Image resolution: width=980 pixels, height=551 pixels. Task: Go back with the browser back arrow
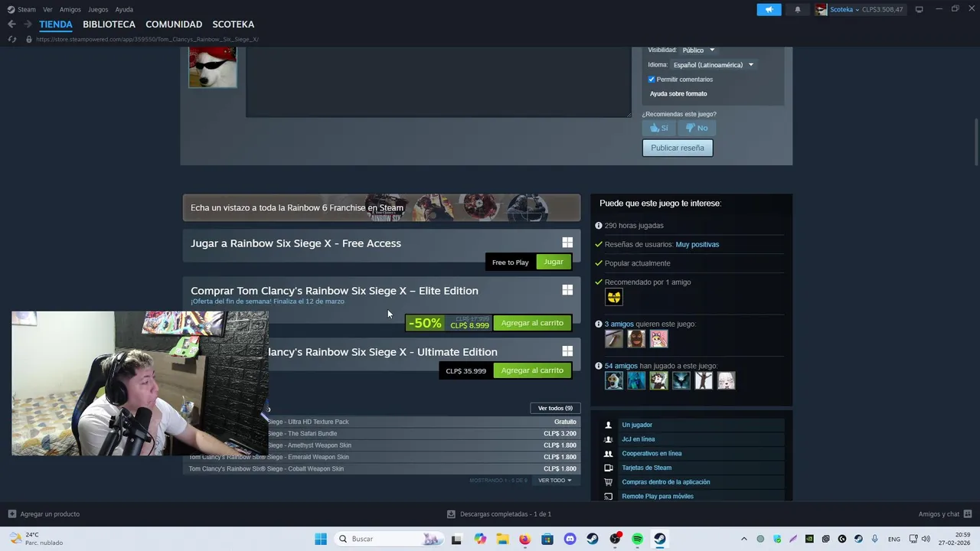pos(11,24)
